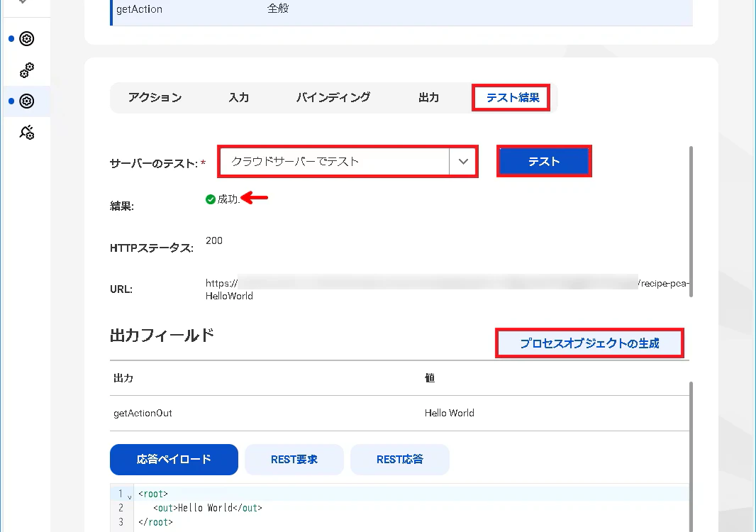The width and height of the screenshot is (756, 532).
Task: Show the REST応答 view
Action: (400, 459)
